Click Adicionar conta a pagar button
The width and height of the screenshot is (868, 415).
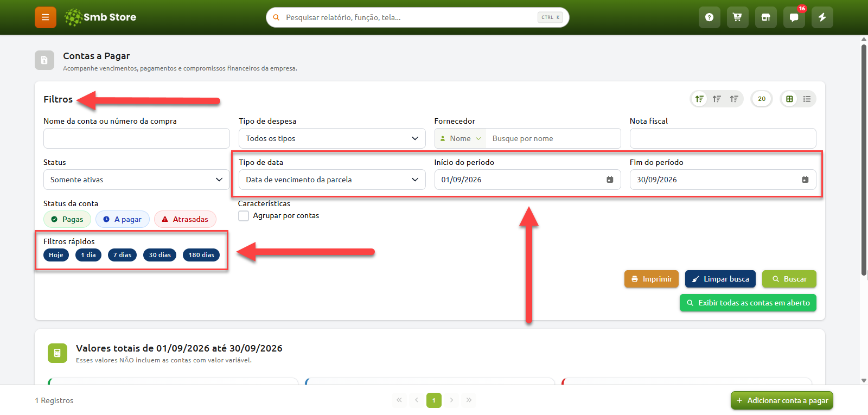(x=782, y=400)
